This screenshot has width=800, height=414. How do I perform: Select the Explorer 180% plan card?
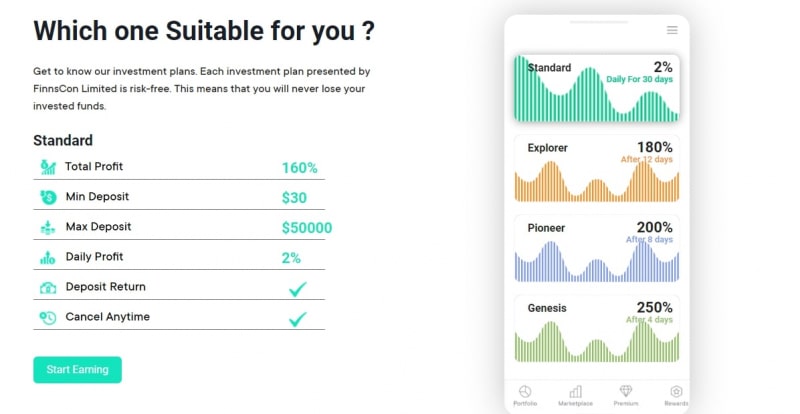point(597,168)
